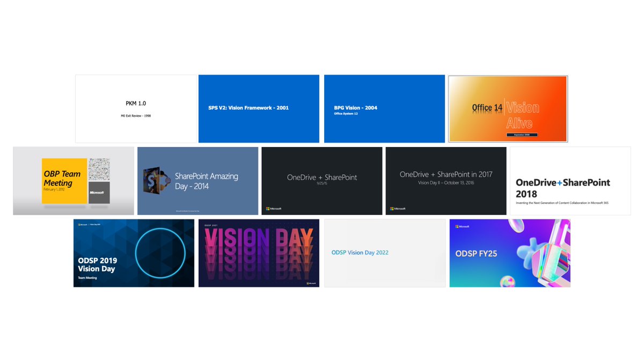Image resolution: width=644 pixels, height=362 pixels.
Task: Click the 'Office System 12' subtitle
Action: tap(345, 114)
